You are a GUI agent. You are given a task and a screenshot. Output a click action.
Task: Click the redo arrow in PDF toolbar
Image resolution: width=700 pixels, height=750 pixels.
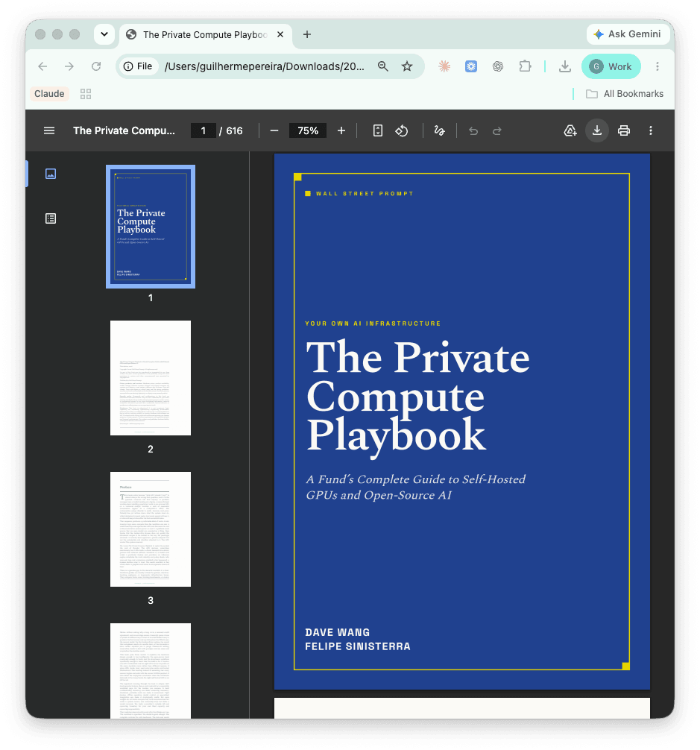(x=497, y=130)
